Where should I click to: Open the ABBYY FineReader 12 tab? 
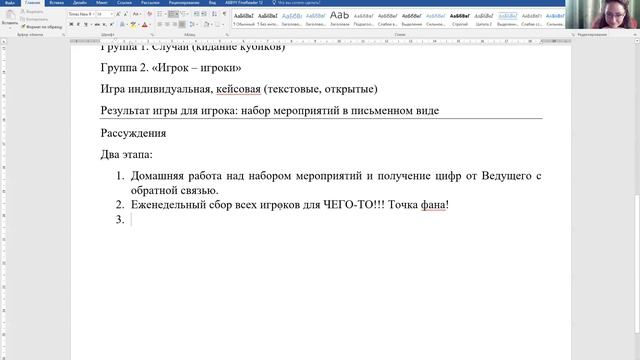point(244,2)
